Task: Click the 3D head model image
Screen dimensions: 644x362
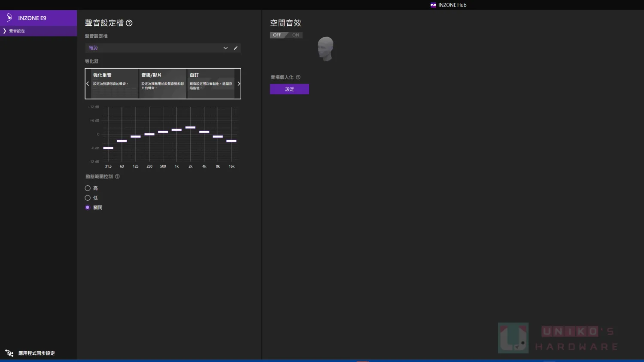Action: (326, 48)
